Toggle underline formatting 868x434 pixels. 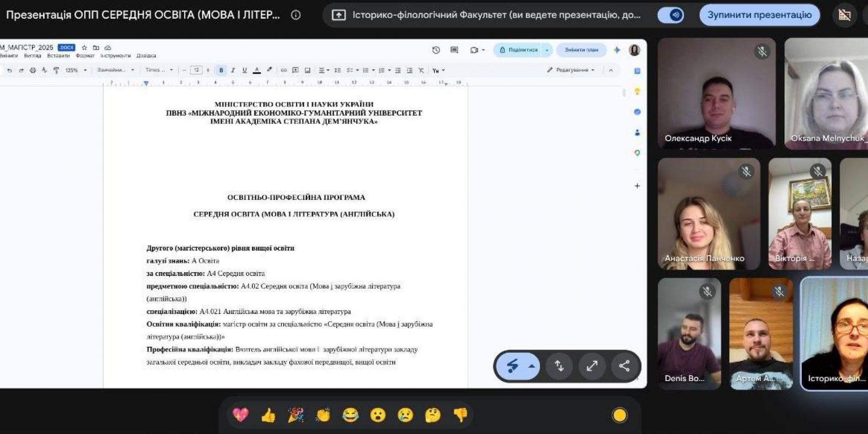245,70
